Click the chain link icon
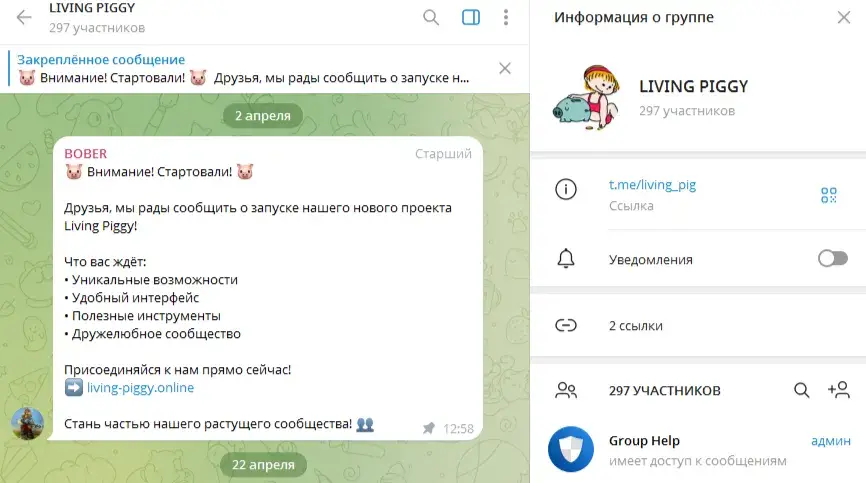Viewport: 866px width, 483px height. click(x=566, y=326)
